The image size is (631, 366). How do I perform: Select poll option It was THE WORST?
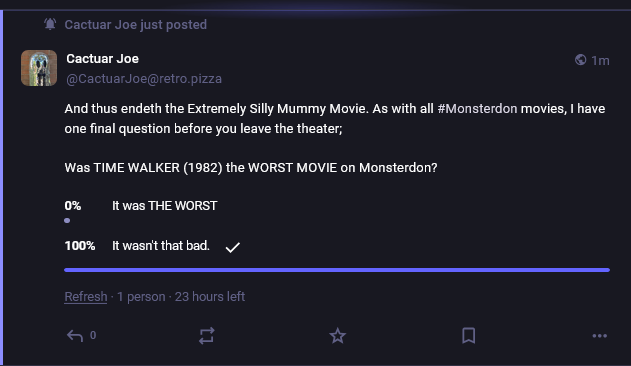pyautogui.click(x=165, y=206)
